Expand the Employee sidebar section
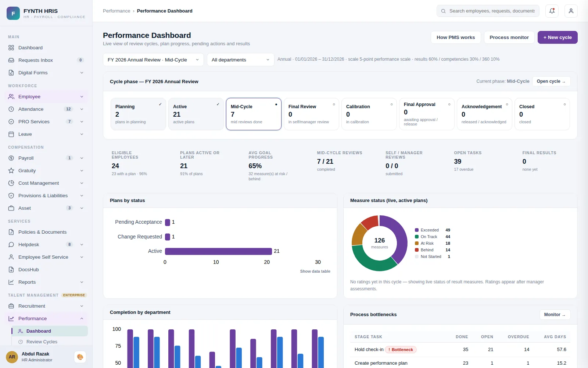 [46, 97]
